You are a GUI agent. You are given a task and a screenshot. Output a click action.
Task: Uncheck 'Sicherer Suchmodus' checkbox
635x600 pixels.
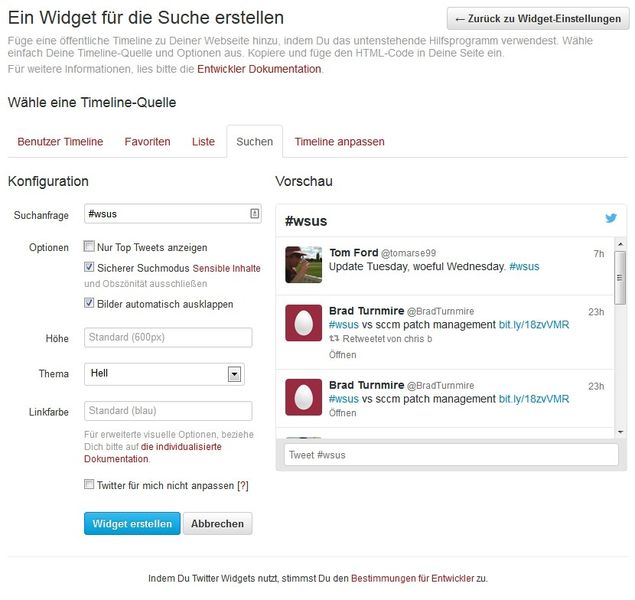[89, 267]
